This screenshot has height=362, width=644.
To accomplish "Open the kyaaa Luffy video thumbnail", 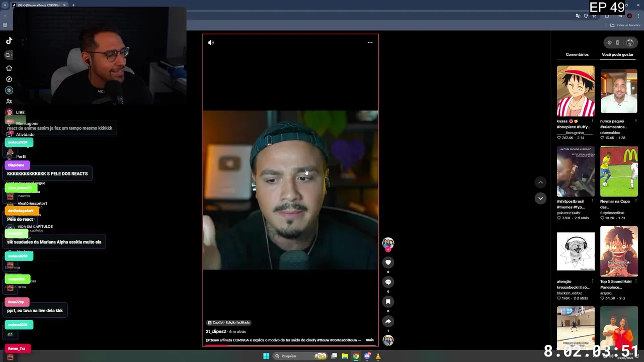I will pos(576,91).
